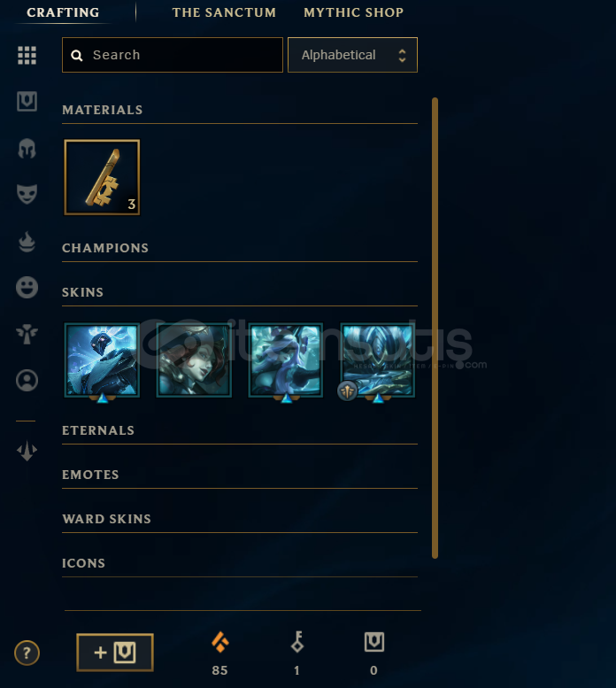Viewport: 616px width, 688px height.
Task: Filter loot by ward skins icon
Action: click(x=27, y=334)
